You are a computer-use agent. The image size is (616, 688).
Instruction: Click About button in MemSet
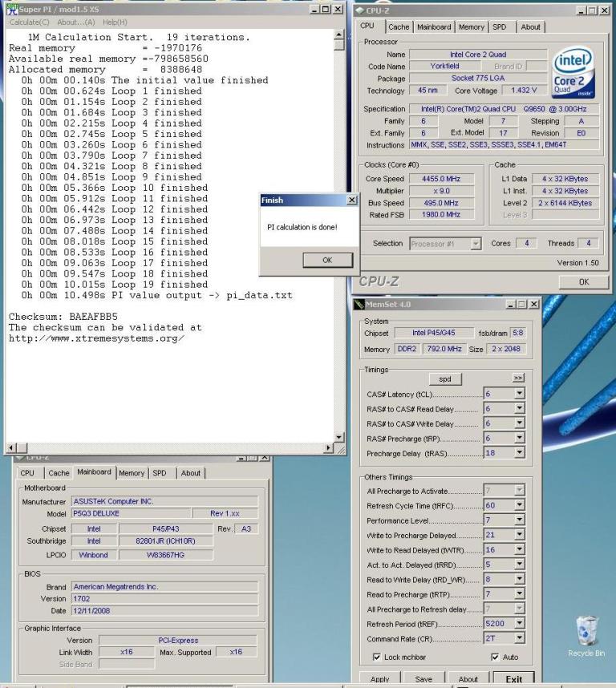[x=468, y=678]
